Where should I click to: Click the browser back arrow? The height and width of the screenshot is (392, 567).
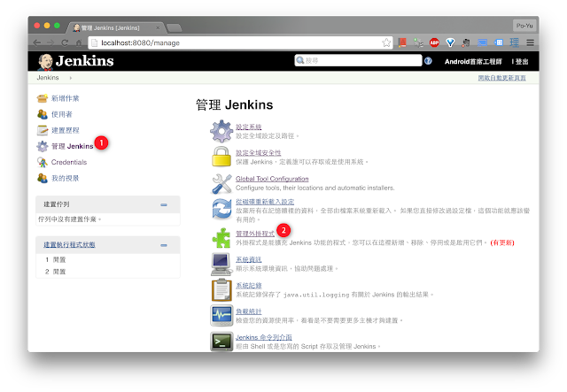(x=37, y=42)
